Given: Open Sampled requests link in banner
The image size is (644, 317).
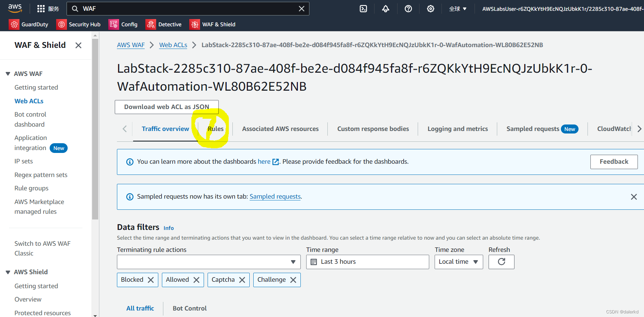Looking at the screenshot, I should tap(275, 196).
